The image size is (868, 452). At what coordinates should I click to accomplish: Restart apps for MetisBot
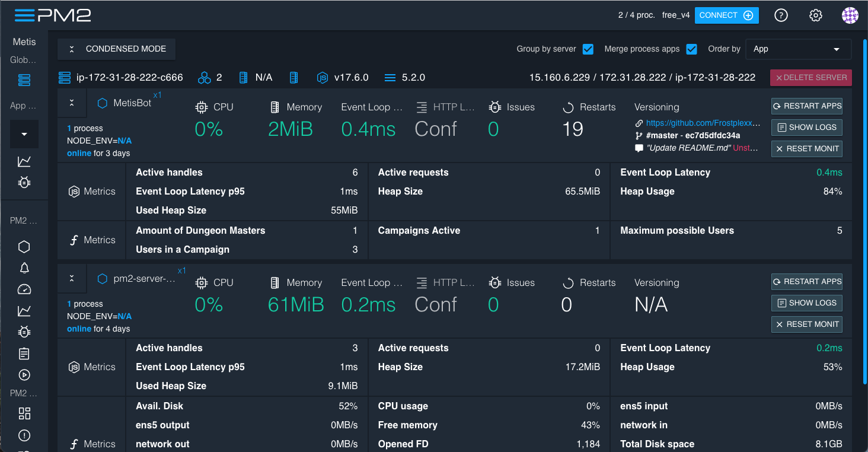[807, 106]
